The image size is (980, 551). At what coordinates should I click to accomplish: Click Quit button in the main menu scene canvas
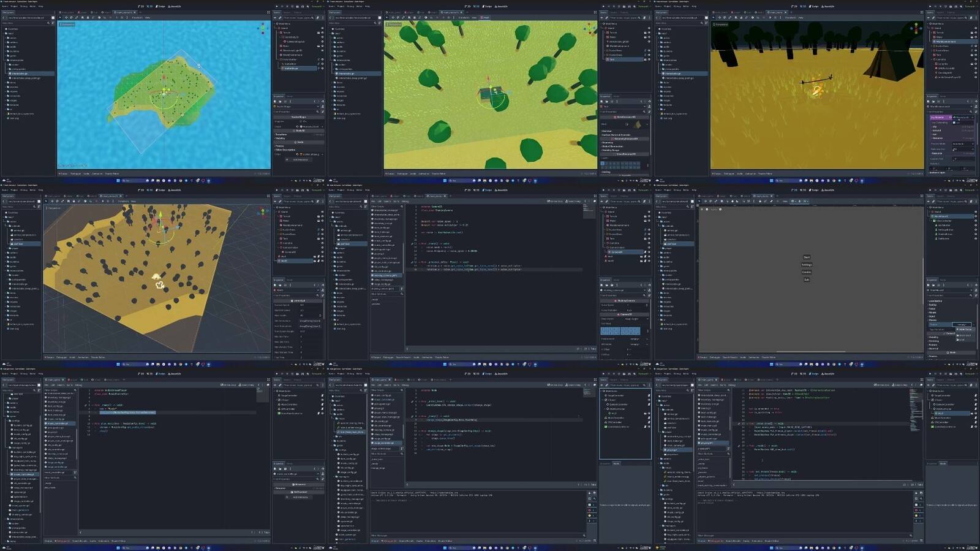pyautogui.click(x=807, y=279)
